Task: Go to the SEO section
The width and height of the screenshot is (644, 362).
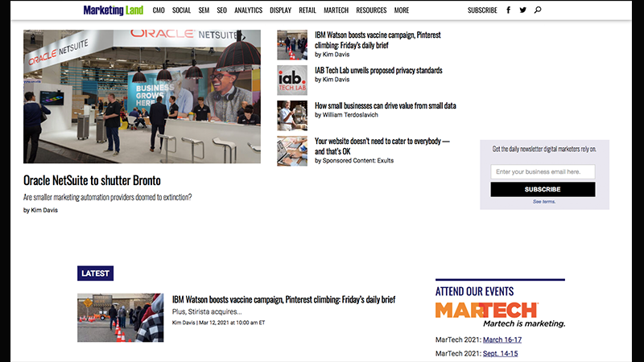Action: tap(222, 10)
